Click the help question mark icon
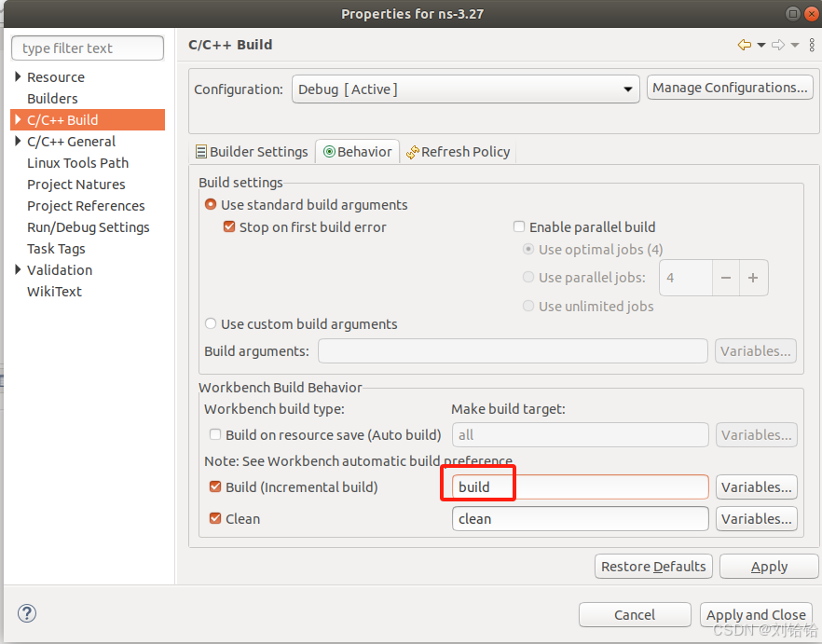This screenshot has height=644, width=822. (x=26, y=613)
